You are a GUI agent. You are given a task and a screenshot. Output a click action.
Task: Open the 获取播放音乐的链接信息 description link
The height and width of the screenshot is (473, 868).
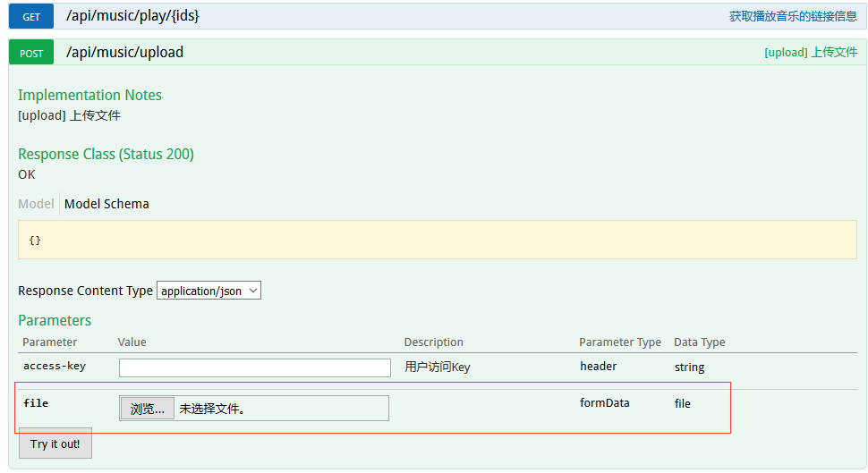[x=793, y=17]
